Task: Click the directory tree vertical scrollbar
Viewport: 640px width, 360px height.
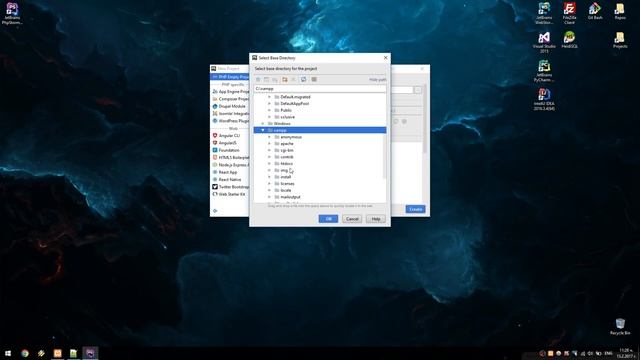Action: click(x=384, y=137)
